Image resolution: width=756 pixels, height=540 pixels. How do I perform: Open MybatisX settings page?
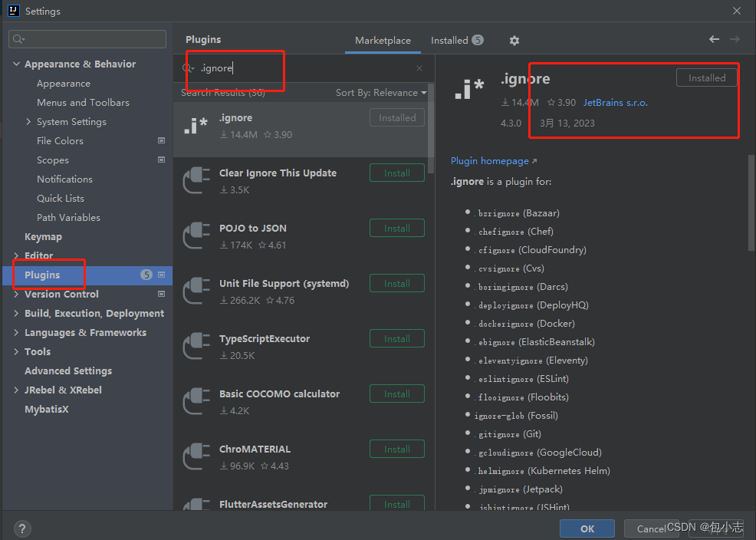click(x=47, y=410)
